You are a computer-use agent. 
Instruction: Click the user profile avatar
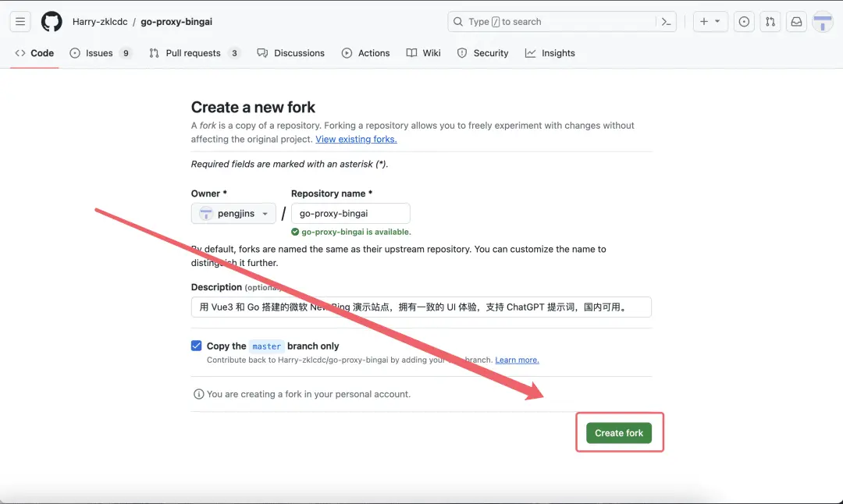[x=823, y=22]
